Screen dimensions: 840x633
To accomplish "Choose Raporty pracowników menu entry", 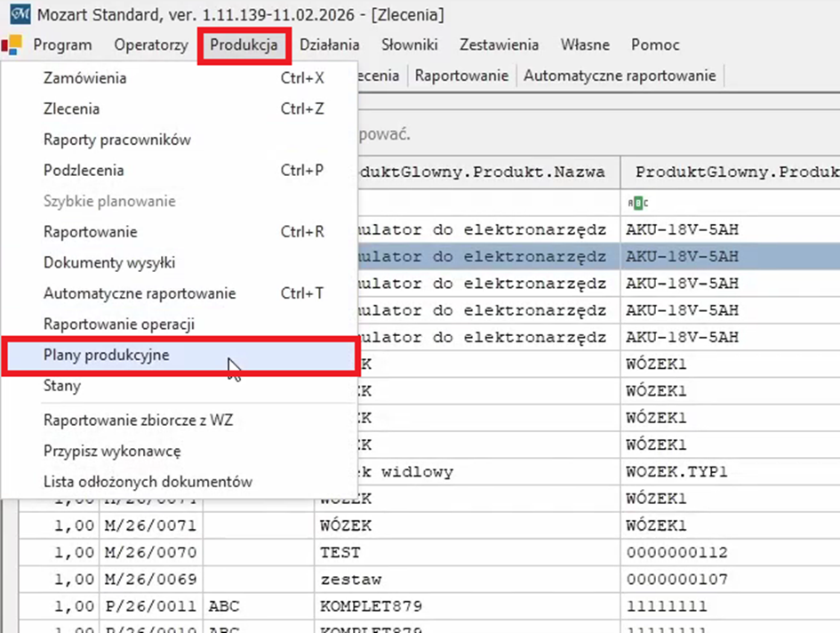I will coord(116,140).
